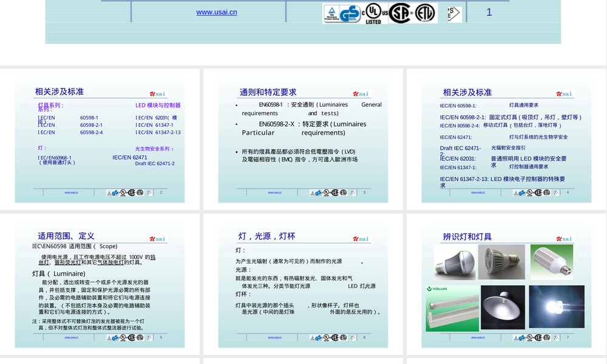Open footer www.usai.cn link on slide 6
607x364 pixels.
tap(274, 337)
